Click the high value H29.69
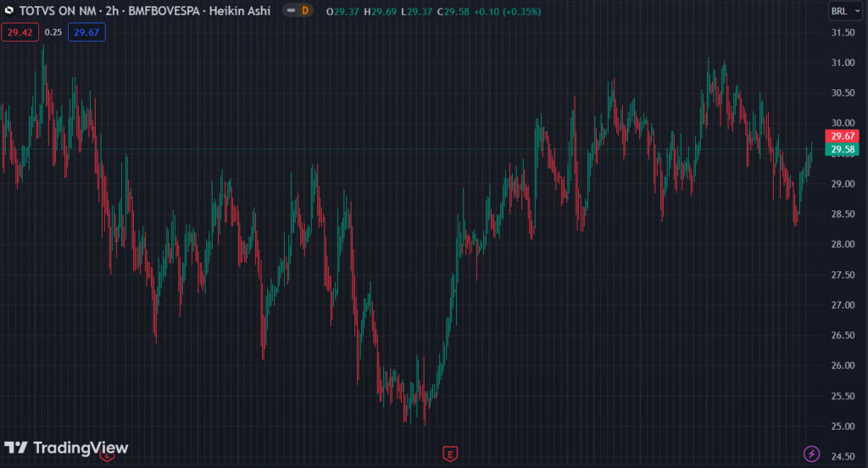 pyautogui.click(x=381, y=12)
